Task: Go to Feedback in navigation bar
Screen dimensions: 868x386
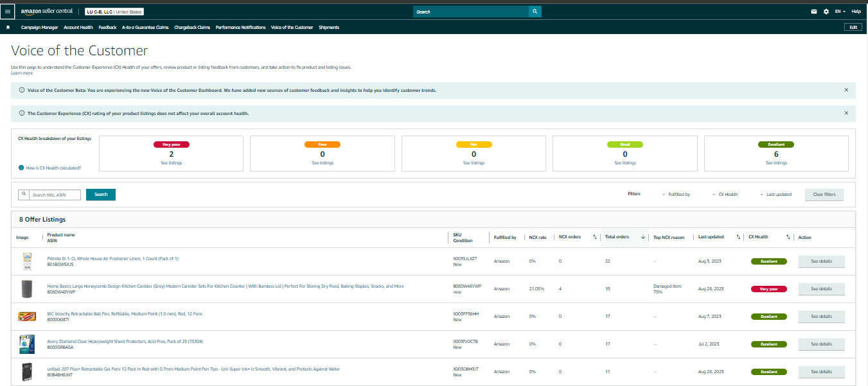Action: pos(107,28)
